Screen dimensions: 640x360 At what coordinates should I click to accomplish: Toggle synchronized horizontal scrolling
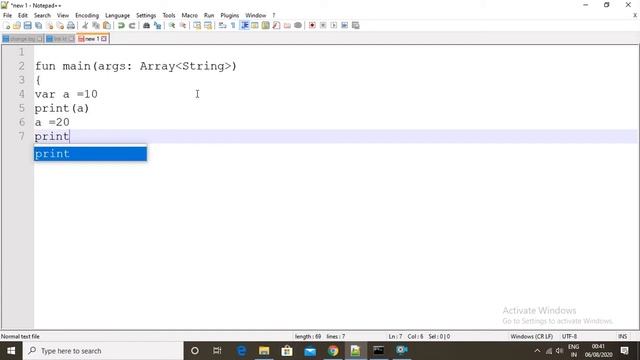point(208,25)
